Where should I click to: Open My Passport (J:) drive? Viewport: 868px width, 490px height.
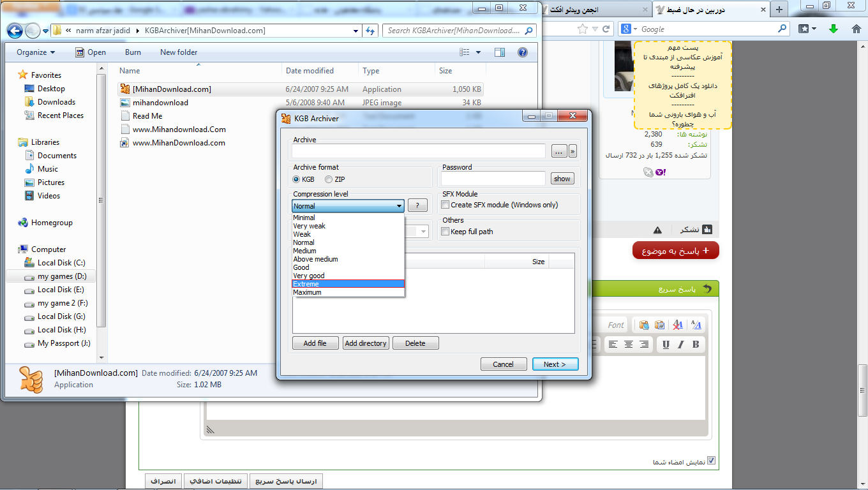(64, 343)
